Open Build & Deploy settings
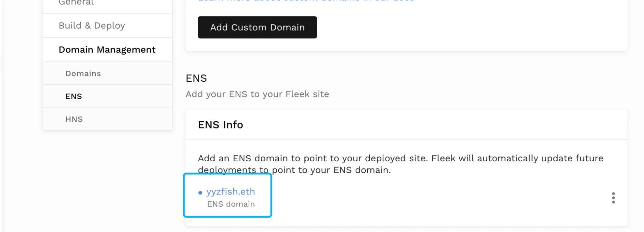 (x=92, y=25)
